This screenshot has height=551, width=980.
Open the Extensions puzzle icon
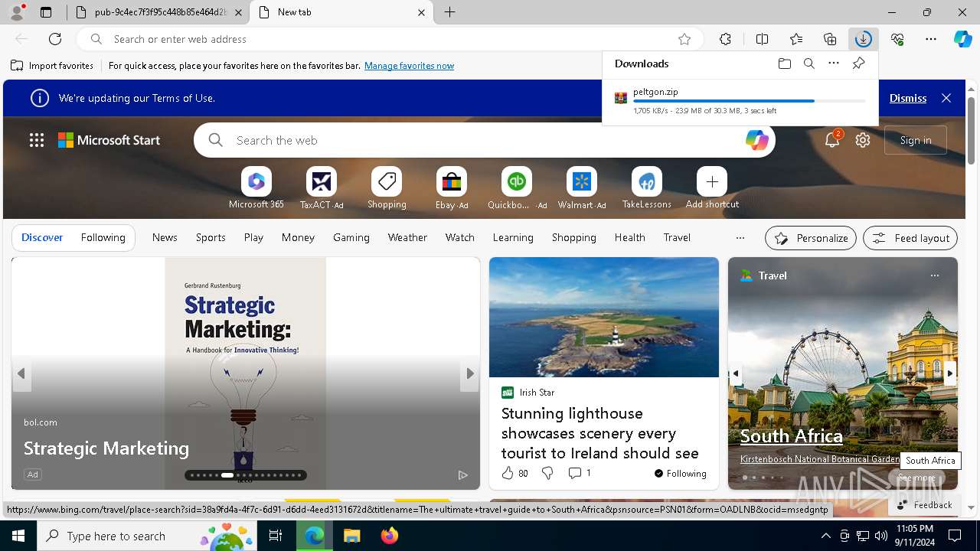(725, 39)
